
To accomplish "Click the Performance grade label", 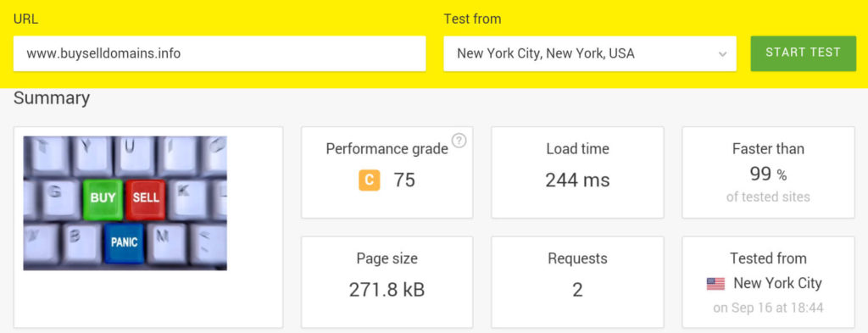I will tap(387, 149).
